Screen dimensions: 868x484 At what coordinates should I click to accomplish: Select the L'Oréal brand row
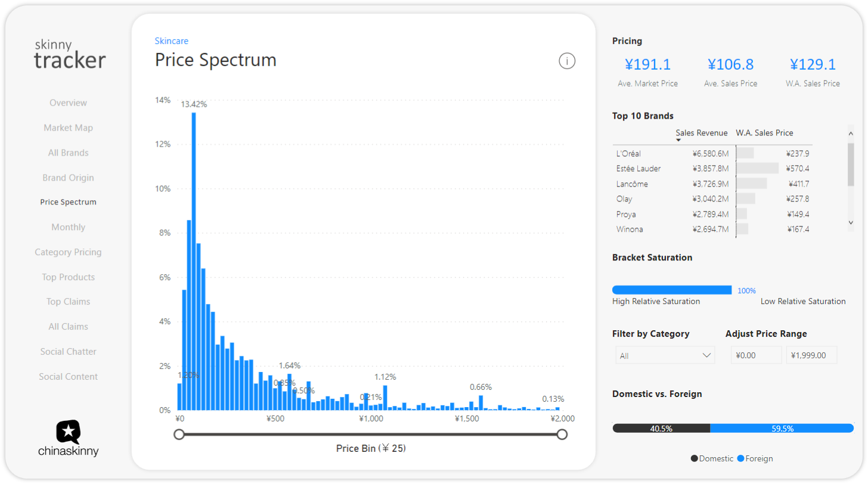coord(712,153)
